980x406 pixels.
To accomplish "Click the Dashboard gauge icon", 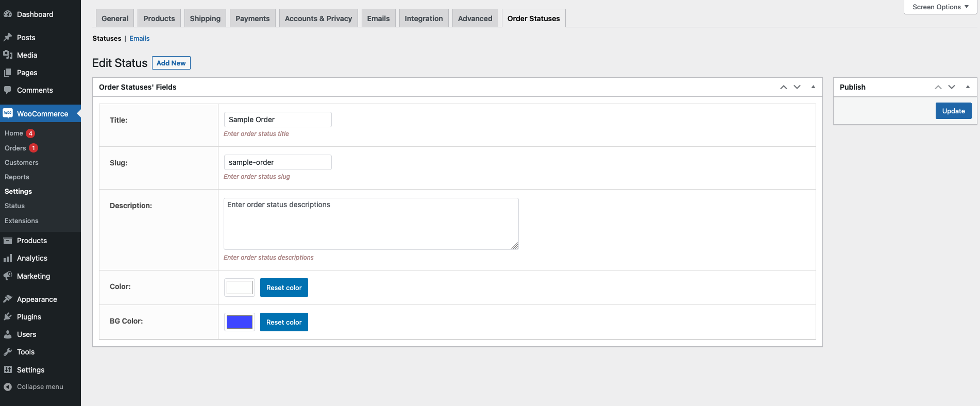I will pos(8,14).
